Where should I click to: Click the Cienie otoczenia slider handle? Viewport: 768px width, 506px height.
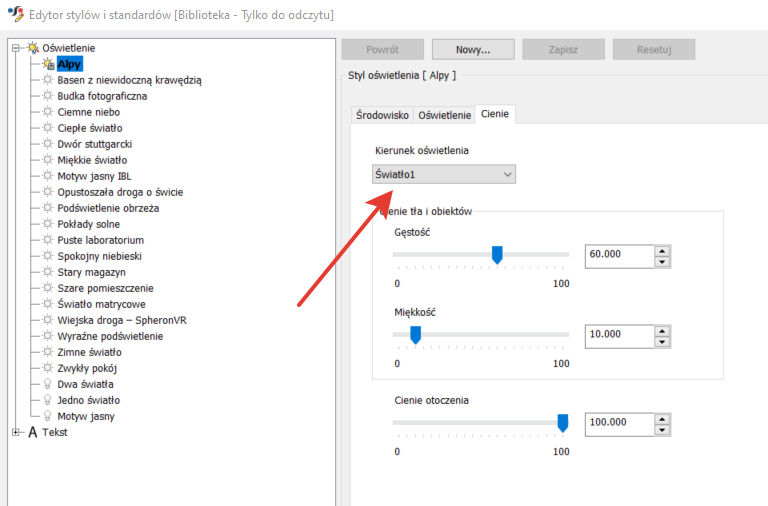pos(563,423)
